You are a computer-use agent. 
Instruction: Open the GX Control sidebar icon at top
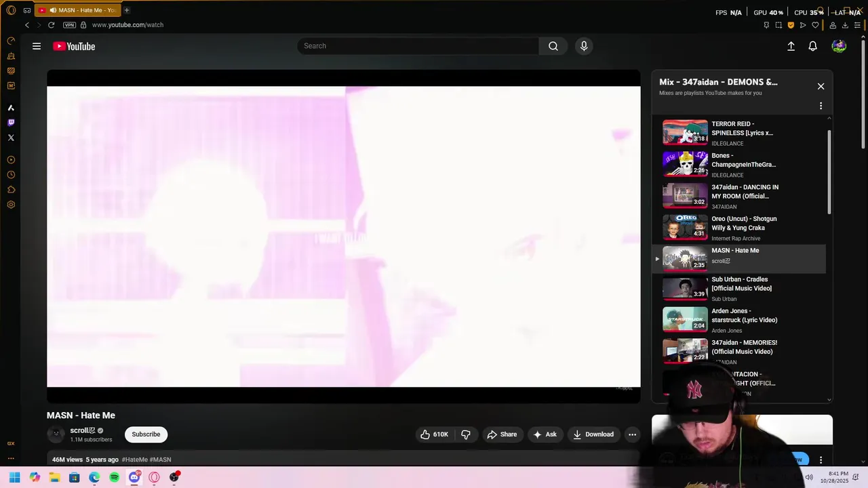click(11, 41)
